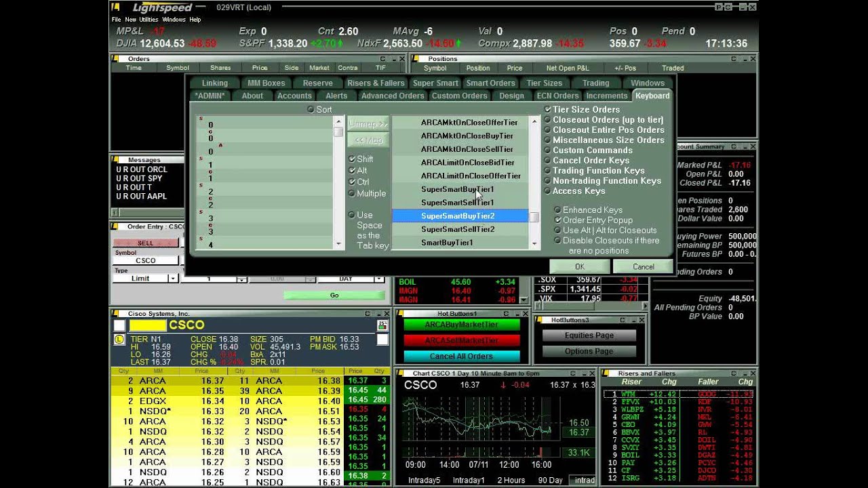This screenshot has height=488, width=868.
Task: Open the Windows menu
Action: point(174,20)
